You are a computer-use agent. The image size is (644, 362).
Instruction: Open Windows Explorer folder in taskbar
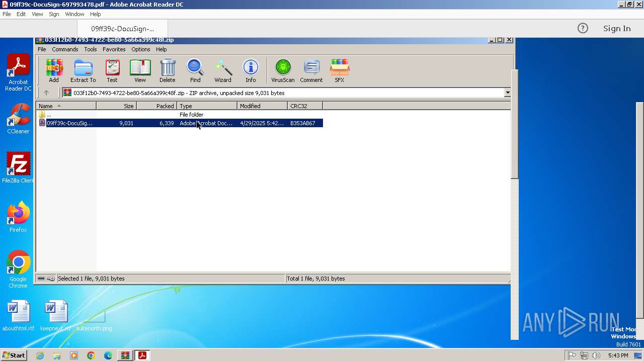(x=57, y=355)
